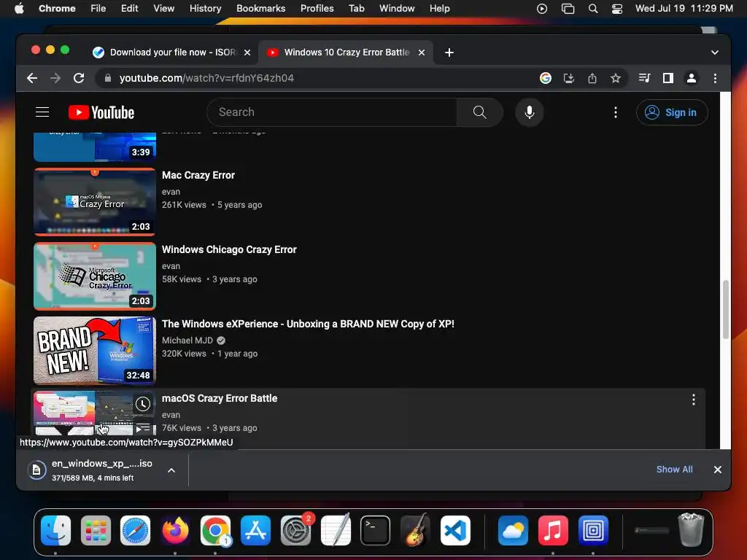
Task: Reload the current page
Action: pos(79,78)
